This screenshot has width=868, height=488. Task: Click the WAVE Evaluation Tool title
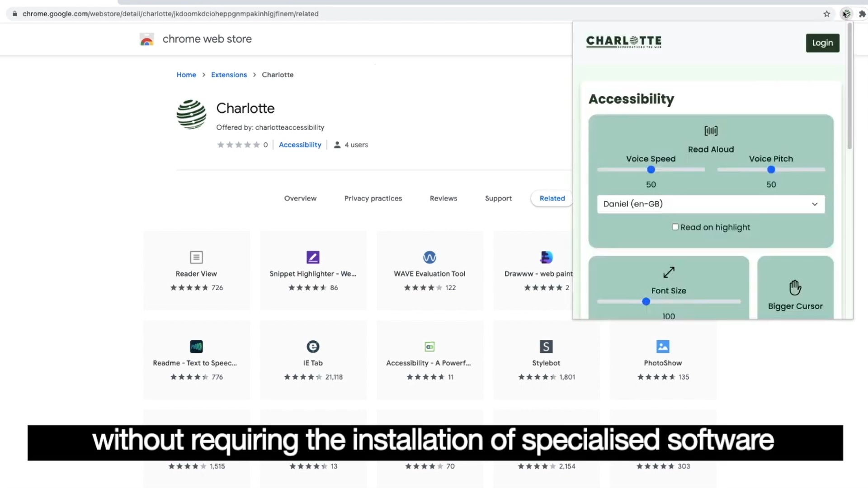coord(429,274)
